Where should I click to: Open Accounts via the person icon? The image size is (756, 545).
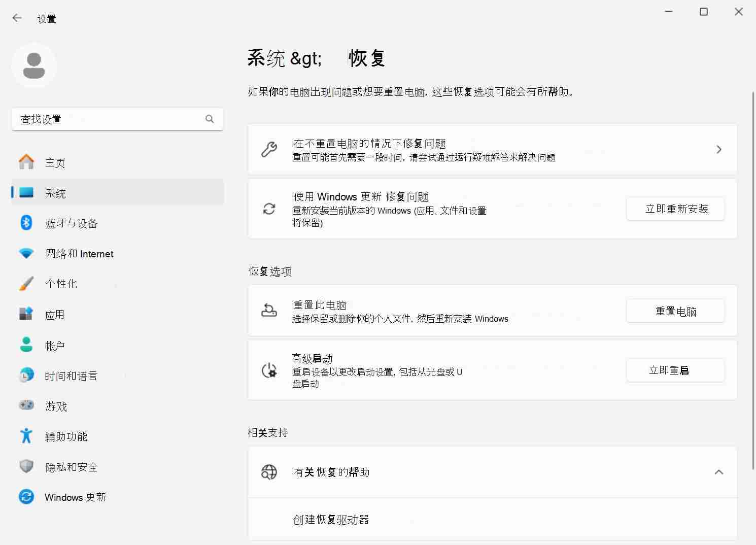(x=26, y=345)
